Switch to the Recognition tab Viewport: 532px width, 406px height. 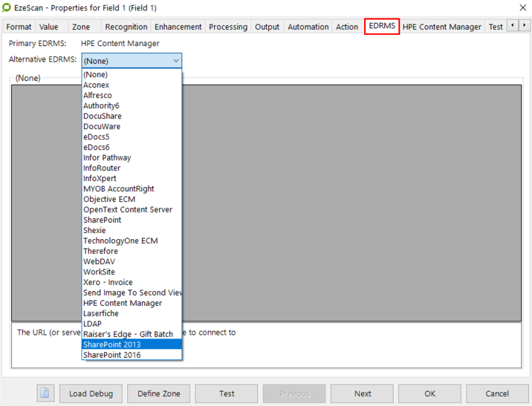126,27
